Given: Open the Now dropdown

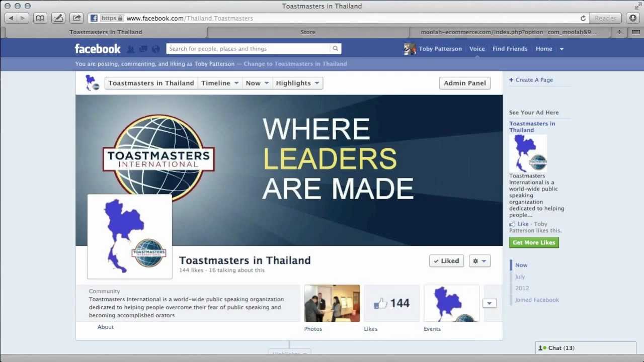Looking at the screenshot, I should pos(257,83).
